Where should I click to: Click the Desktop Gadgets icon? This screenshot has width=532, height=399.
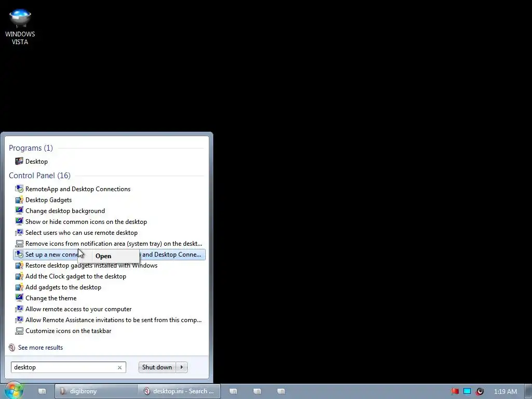tap(19, 200)
